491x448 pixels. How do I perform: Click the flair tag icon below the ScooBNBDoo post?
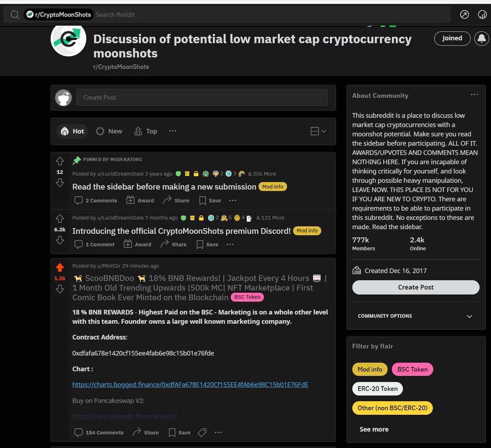pos(202,432)
